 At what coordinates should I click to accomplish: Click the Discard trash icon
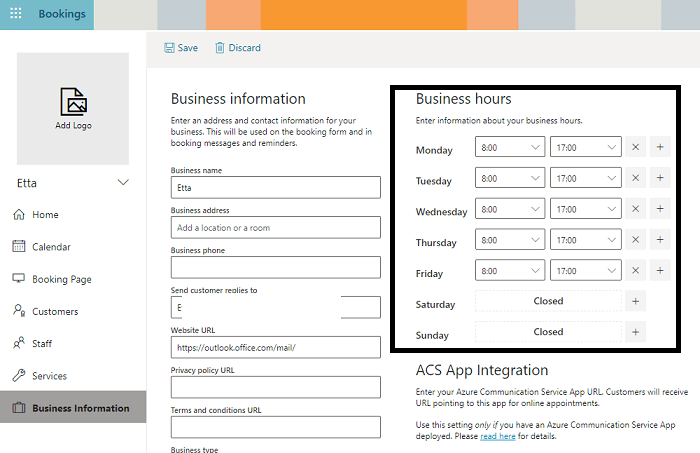(220, 48)
